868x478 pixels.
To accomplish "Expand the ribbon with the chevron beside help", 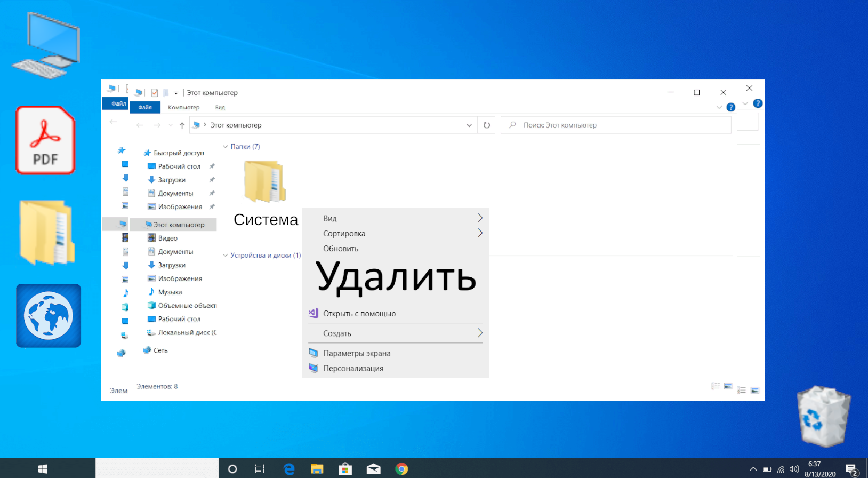I will point(719,107).
